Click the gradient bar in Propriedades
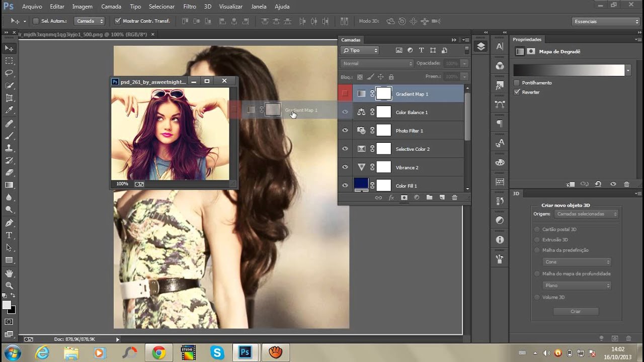The width and height of the screenshot is (644, 362). 569,70
